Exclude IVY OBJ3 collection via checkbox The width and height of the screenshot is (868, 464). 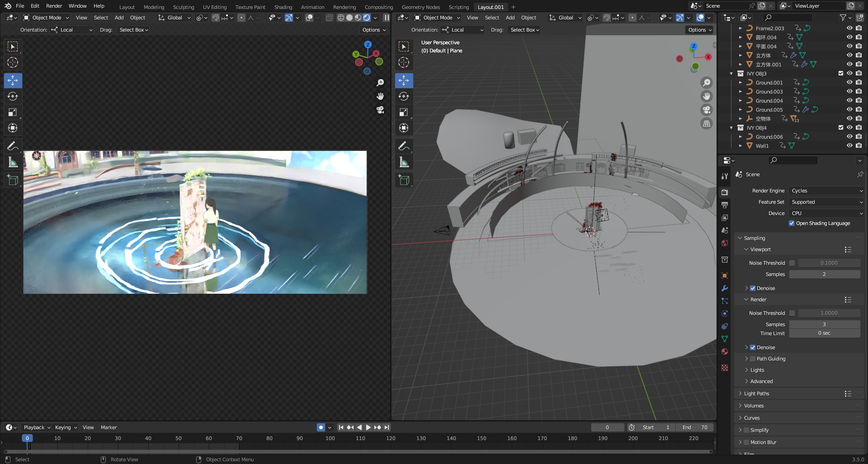(841, 73)
